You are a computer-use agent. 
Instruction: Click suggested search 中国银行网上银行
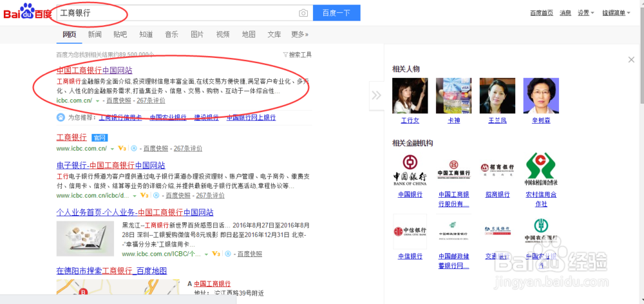tap(251, 118)
